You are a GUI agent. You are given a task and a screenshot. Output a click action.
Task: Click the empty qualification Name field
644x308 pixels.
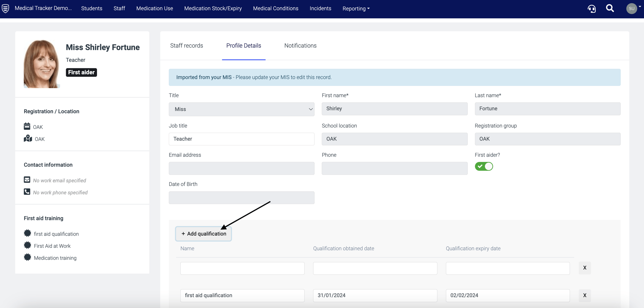coord(242,268)
